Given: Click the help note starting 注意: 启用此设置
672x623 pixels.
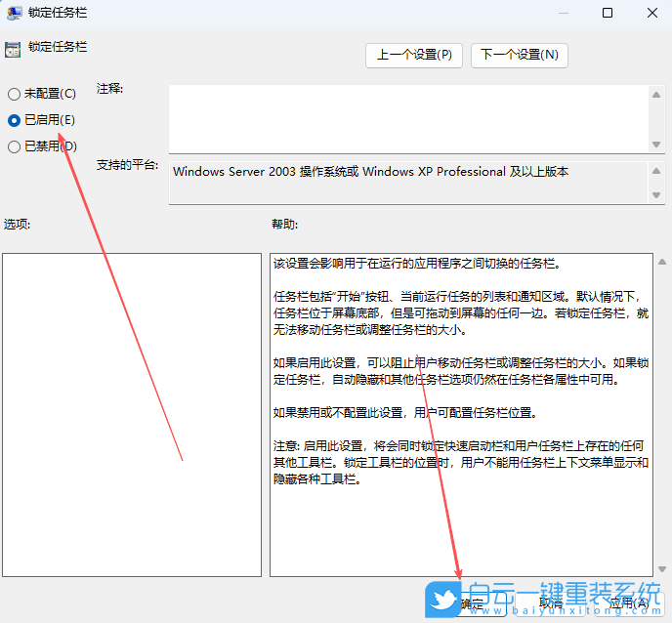Looking at the screenshot, I should click(x=461, y=463).
